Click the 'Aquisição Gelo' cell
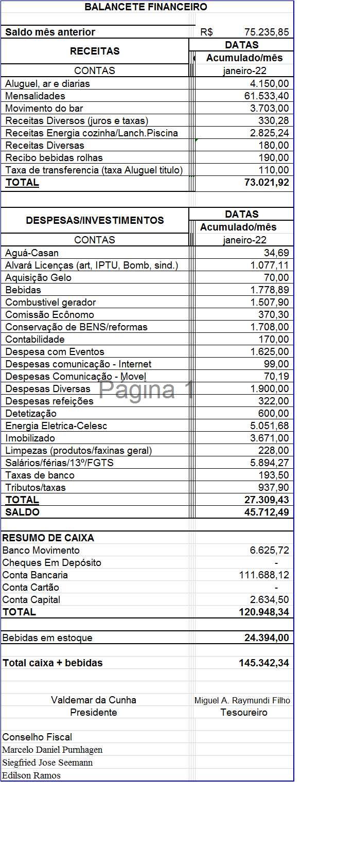Image resolution: width=354 pixels, height=868 pixels. [95, 277]
